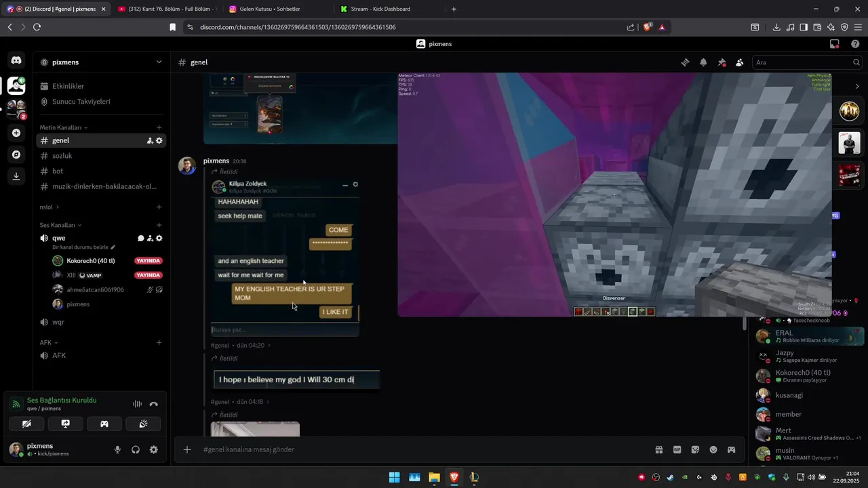Click the #genel forwarded source link dün 04:20

click(241, 345)
